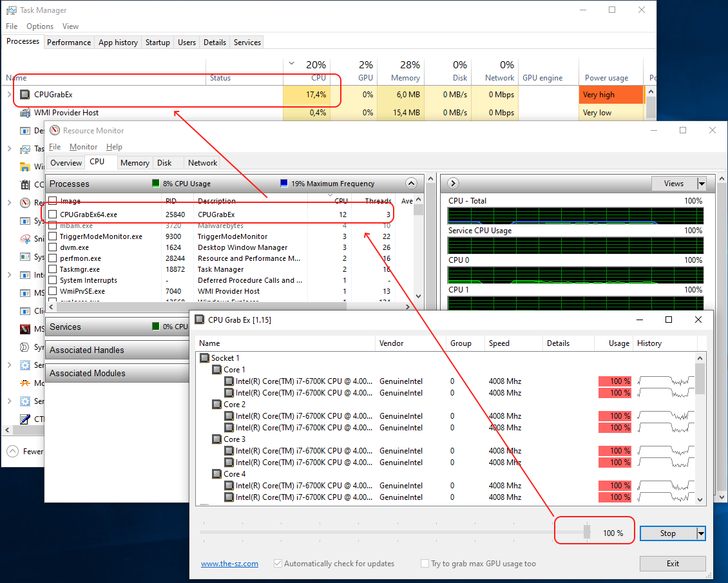Click the Task Manager title bar icon
Screen dimensions: 728x583
[x=11, y=10]
